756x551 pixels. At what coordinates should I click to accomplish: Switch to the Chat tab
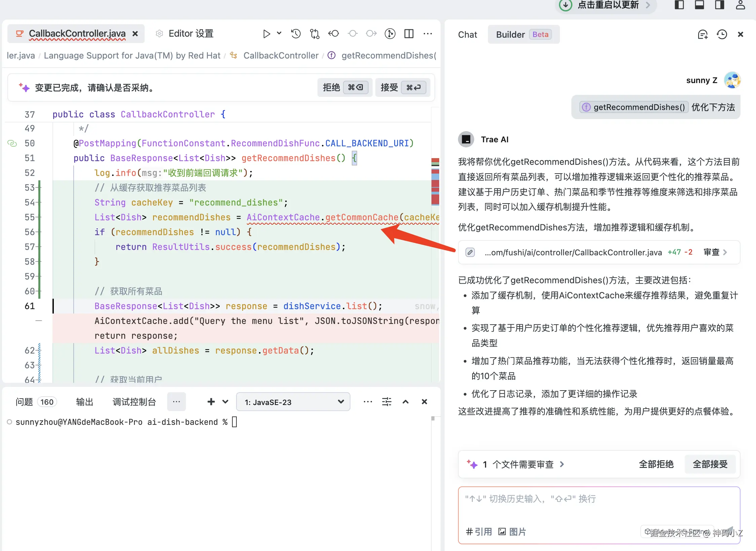pyautogui.click(x=467, y=35)
